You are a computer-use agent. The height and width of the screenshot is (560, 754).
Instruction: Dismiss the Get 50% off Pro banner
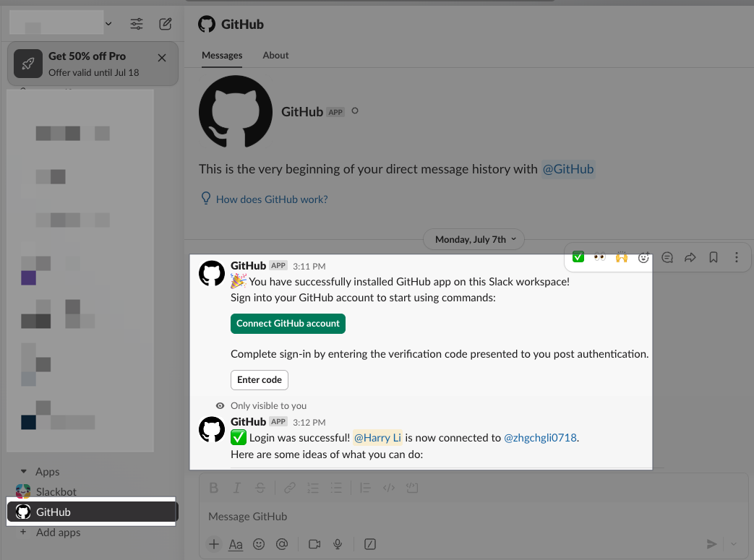pos(162,58)
